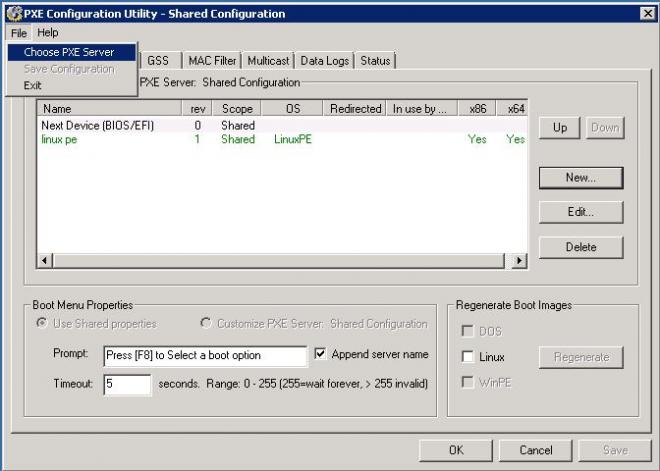Viewport: 660px width, 471px height.
Task: Click the Shared scope cell of linux pe
Action: (238, 139)
